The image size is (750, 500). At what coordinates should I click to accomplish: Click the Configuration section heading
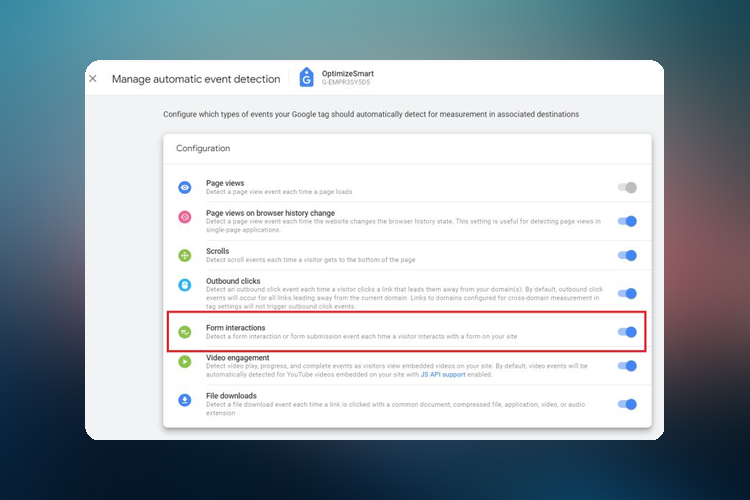coord(203,148)
